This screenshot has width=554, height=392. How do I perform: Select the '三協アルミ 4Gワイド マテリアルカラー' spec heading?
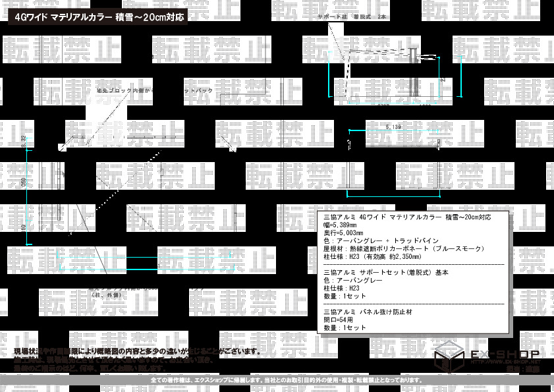click(x=407, y=217)
